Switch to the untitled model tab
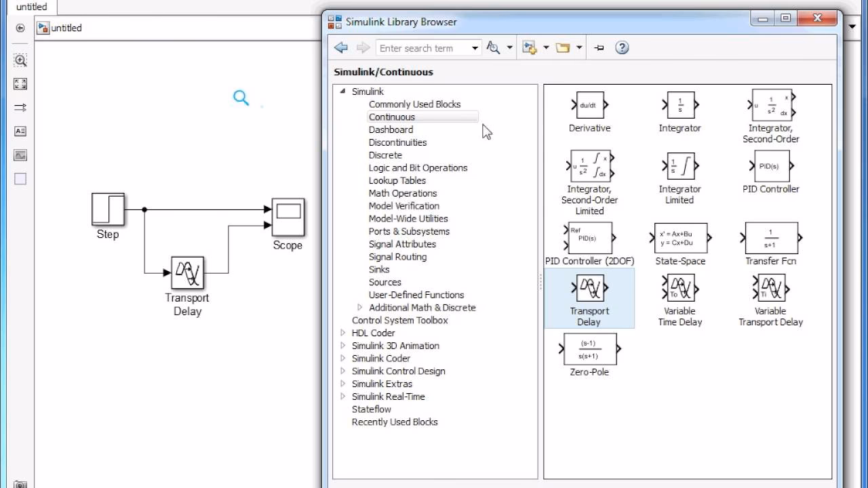 tap(31, 7)
